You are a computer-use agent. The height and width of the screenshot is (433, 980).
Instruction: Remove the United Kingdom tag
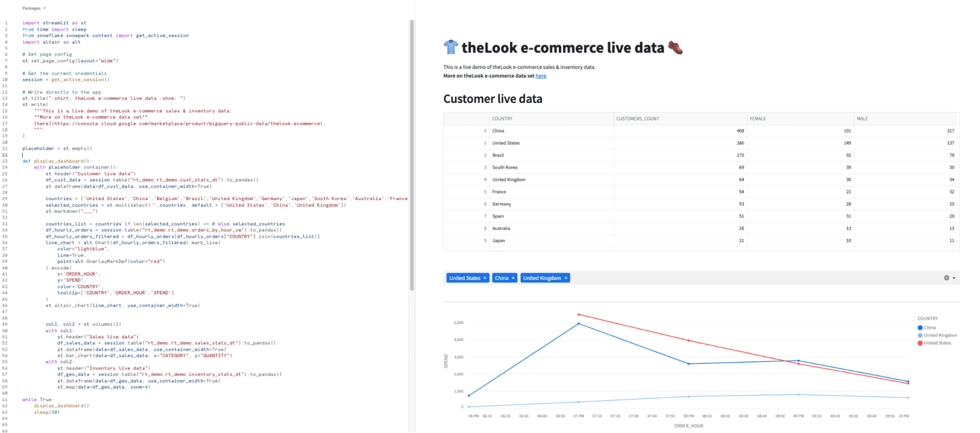coord(566,278)
